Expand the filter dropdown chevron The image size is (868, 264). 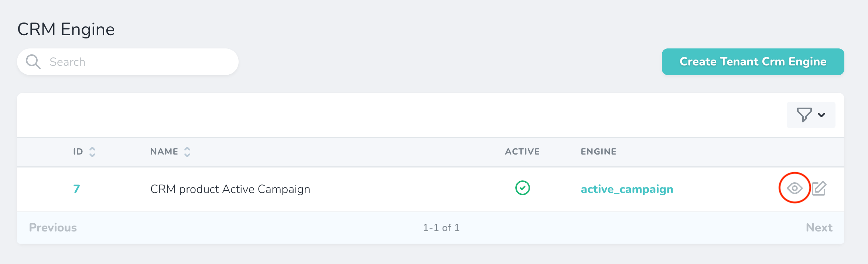click(821, 115)
